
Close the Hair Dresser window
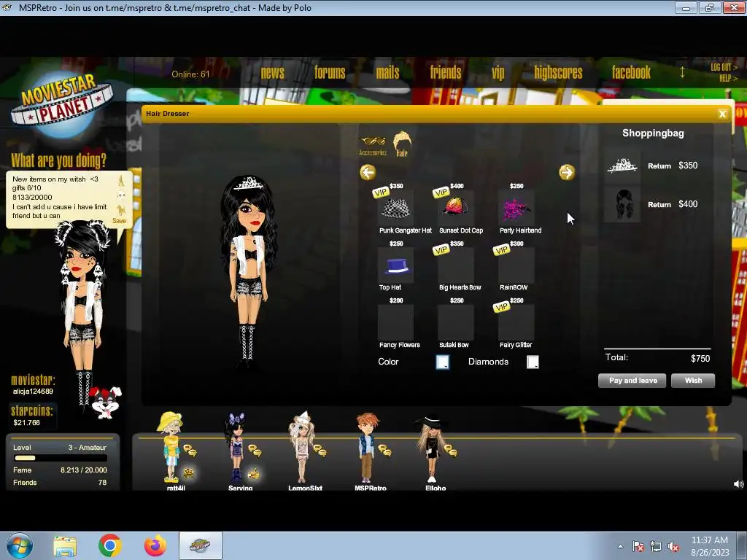[722, 114]
